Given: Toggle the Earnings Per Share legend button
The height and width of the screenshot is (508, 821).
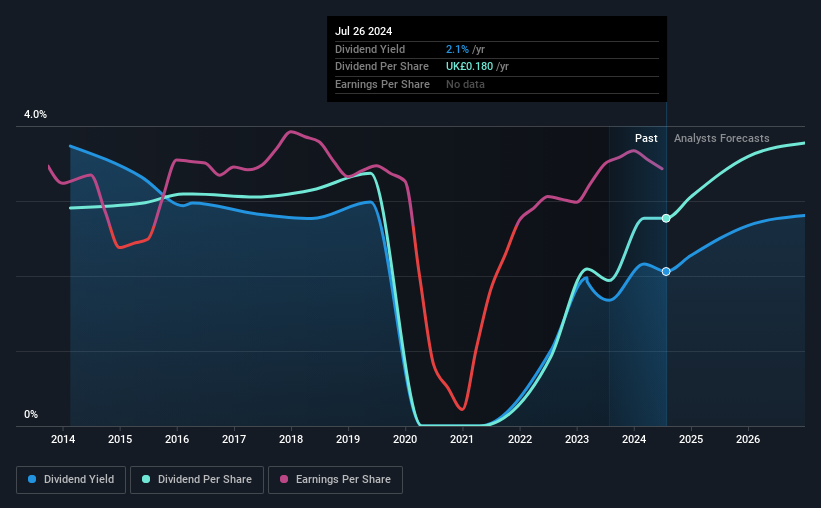Looking at the screenshot, I should 335,480.
